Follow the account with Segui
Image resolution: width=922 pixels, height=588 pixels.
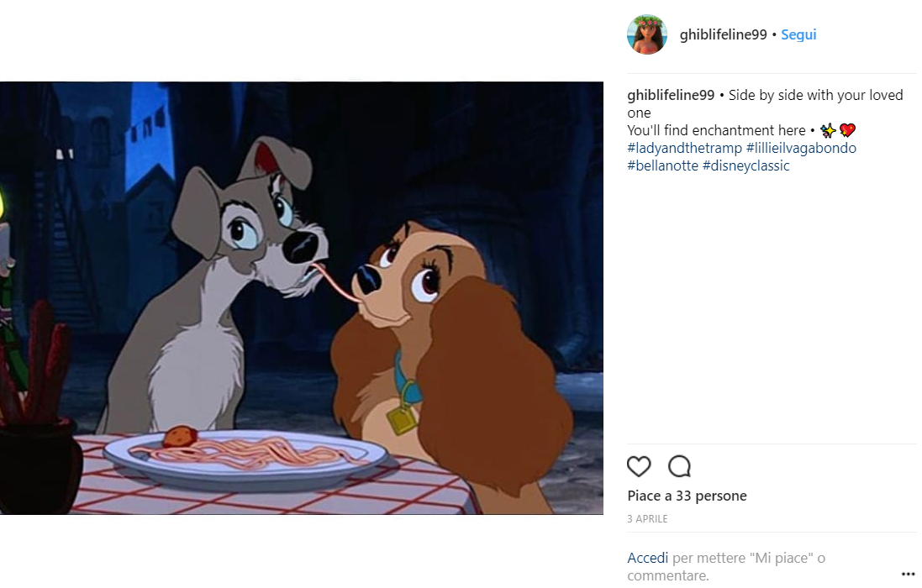pos(798,34)
